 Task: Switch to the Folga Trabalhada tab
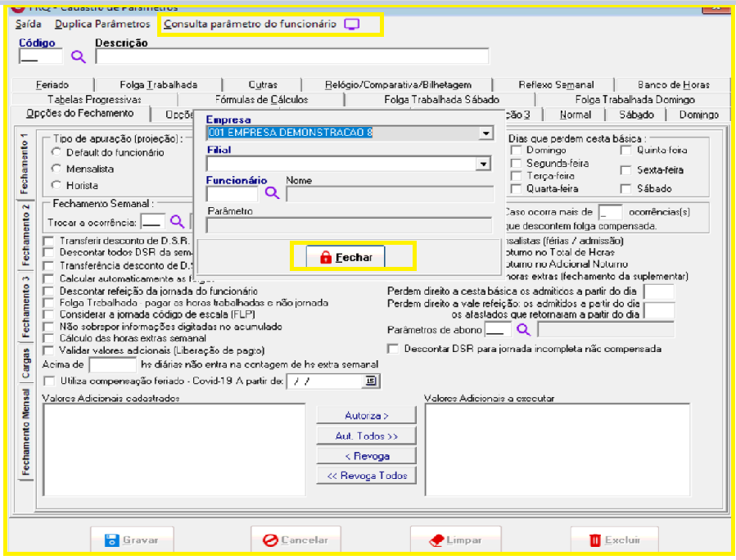158,85
